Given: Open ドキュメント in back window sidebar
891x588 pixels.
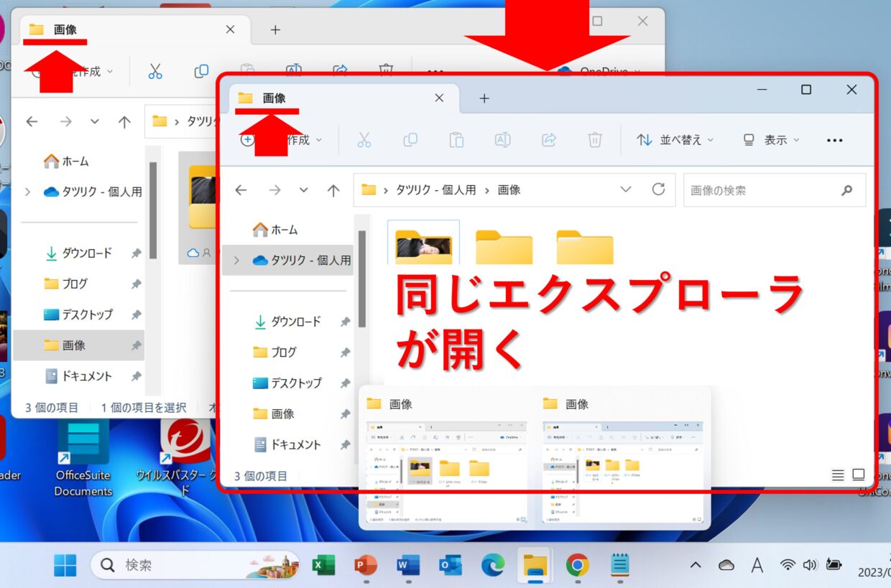Looking at the screenshot, I should [x=78, y=376].
